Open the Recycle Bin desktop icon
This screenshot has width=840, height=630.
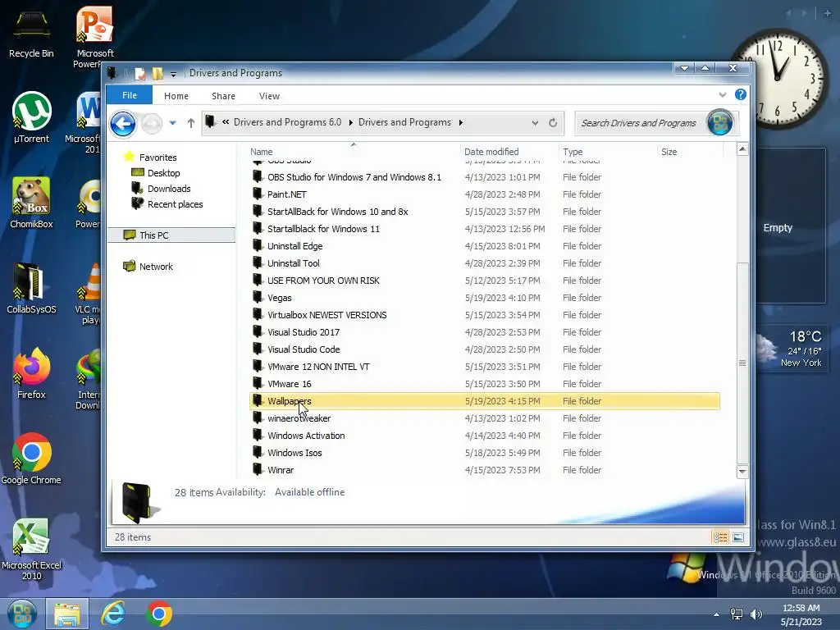pyautogui.click(x=31, y=33)
